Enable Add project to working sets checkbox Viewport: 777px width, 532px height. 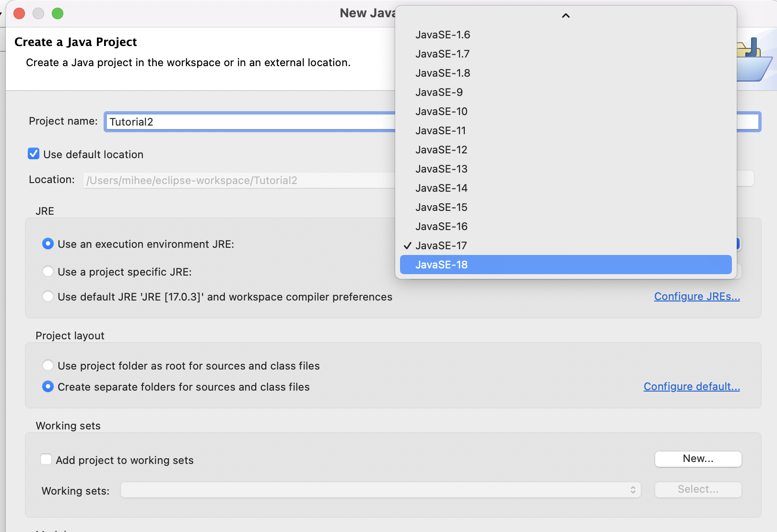(46, 460)
